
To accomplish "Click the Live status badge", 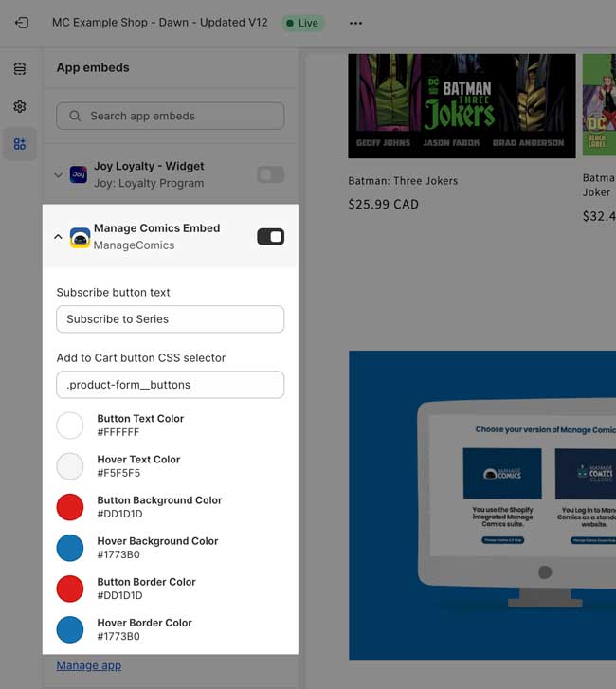I will [x=302, y=23].
